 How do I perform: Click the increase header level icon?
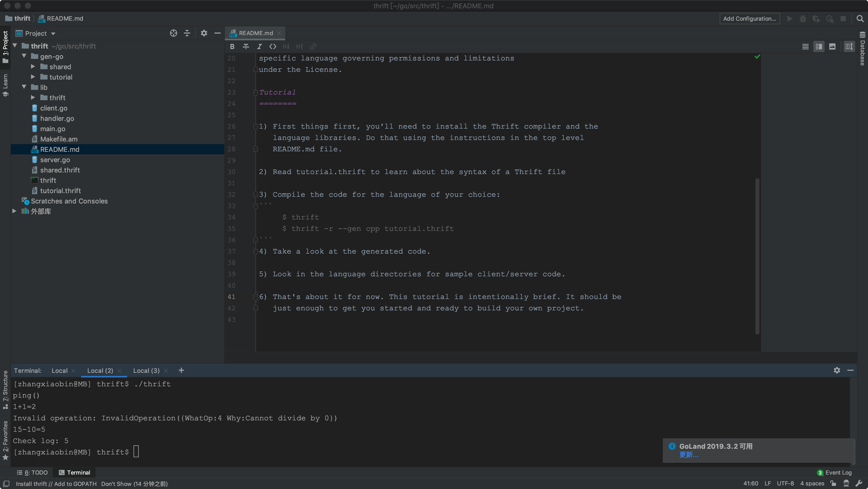pyautogui.click(x=300, y=46)
